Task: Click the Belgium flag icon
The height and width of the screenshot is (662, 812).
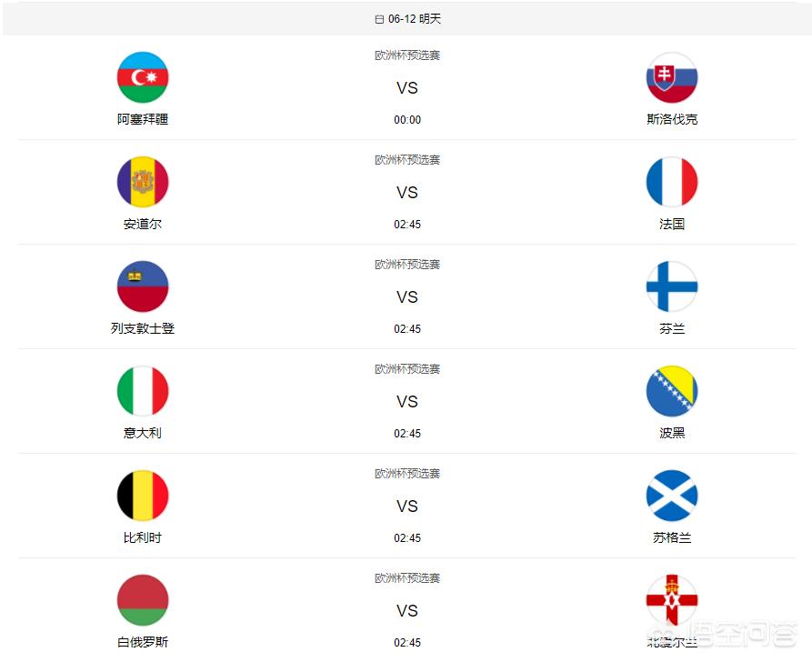Action: click(143, 496)
